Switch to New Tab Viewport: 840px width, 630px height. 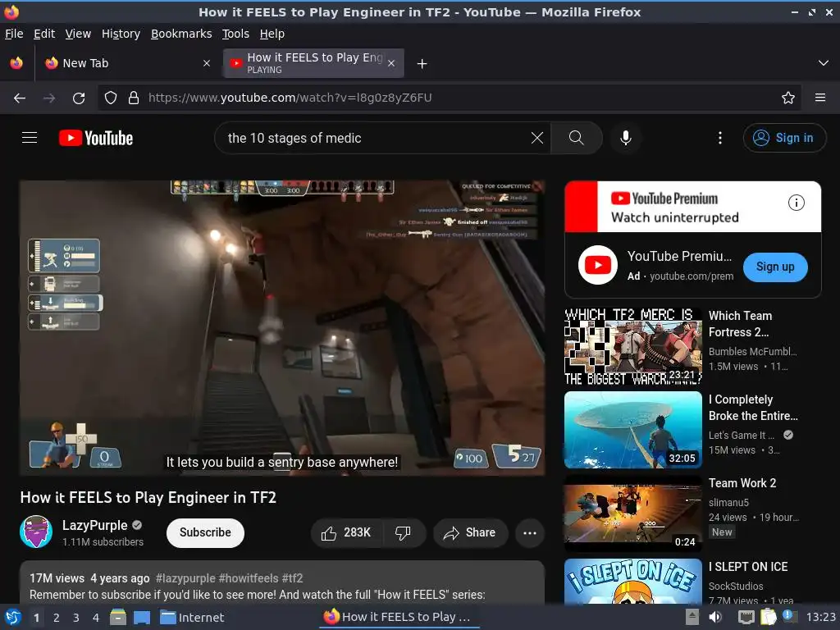point(127,63)
